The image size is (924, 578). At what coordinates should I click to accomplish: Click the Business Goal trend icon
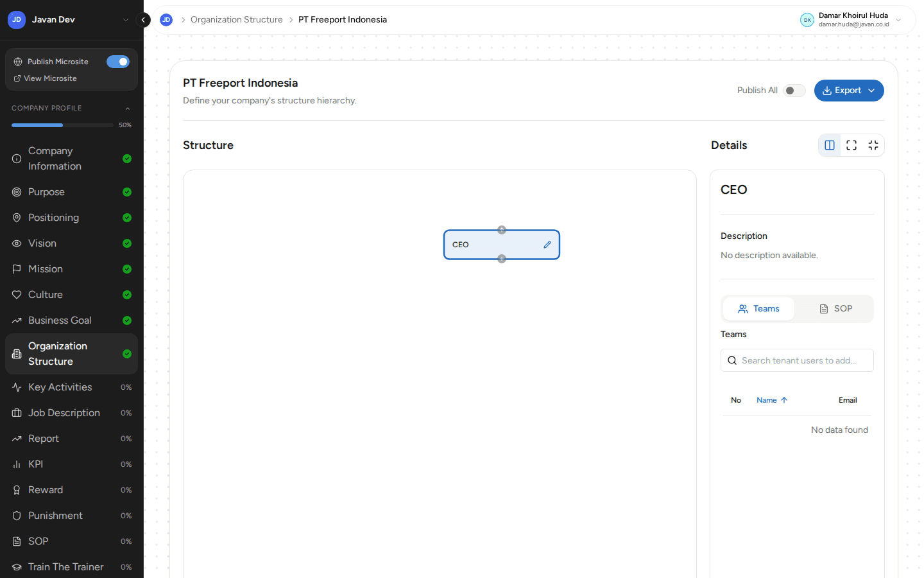17,320
